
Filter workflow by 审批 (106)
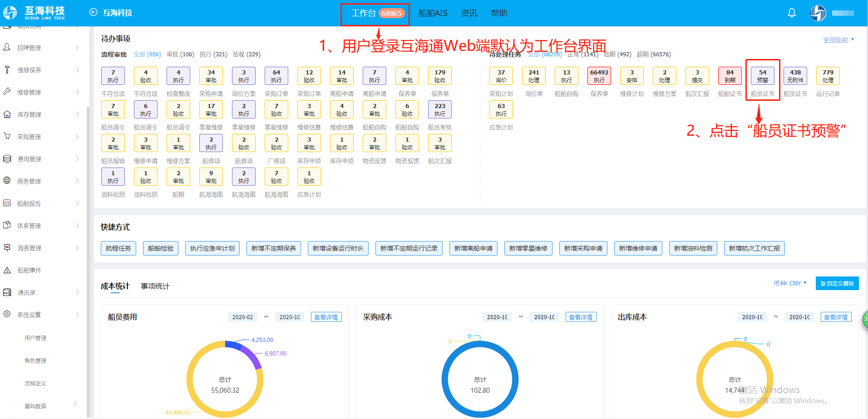pyautogui.click(x=180, y=54)
